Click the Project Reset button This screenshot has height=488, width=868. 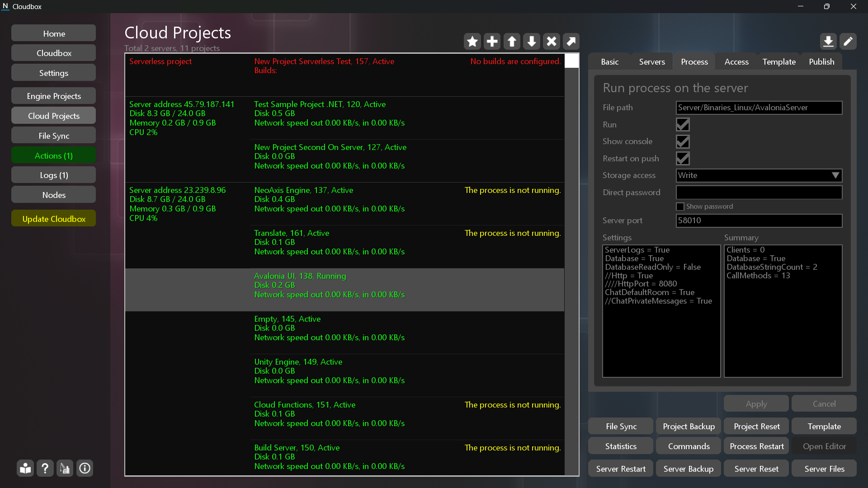(756, 426)
